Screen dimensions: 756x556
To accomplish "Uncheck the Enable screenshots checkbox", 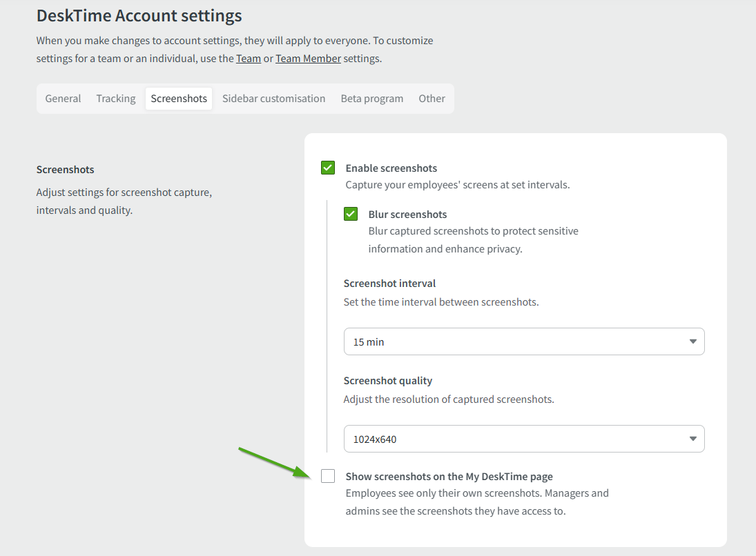I will pos(328,168).
